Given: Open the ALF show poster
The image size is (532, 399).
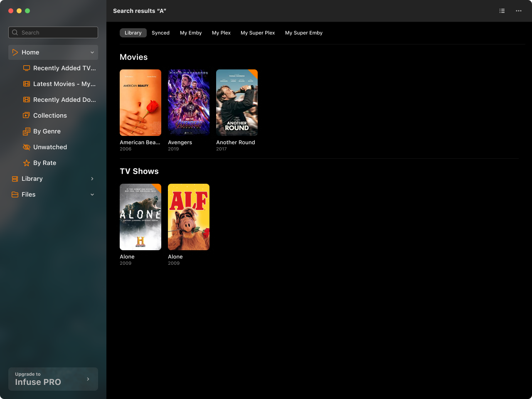Looking at the screenshot, I should 189,217.
